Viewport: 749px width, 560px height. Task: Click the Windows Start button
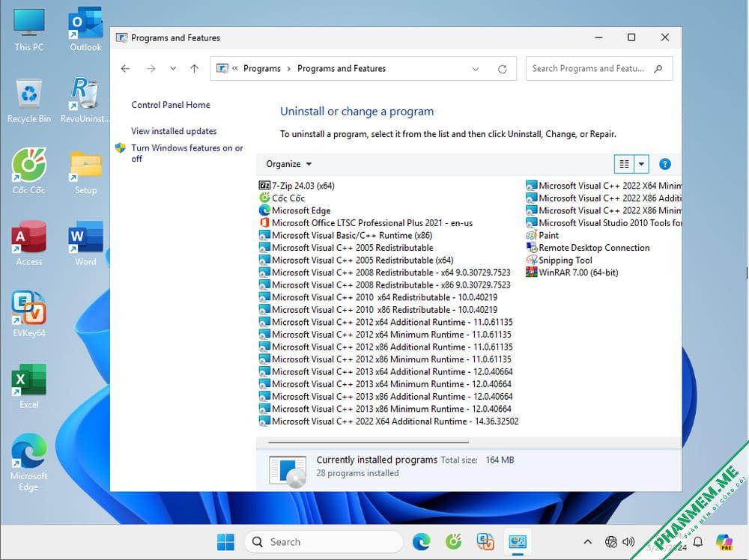point(225,542)
